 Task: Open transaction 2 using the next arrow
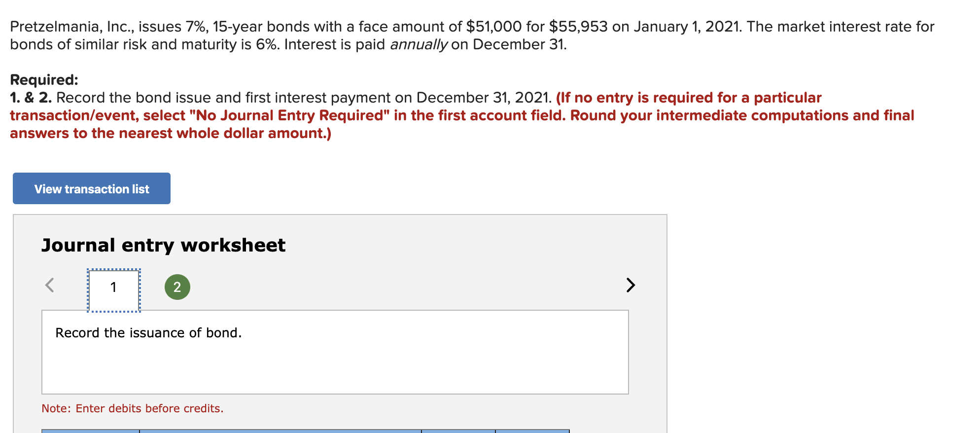pos(630,286)
